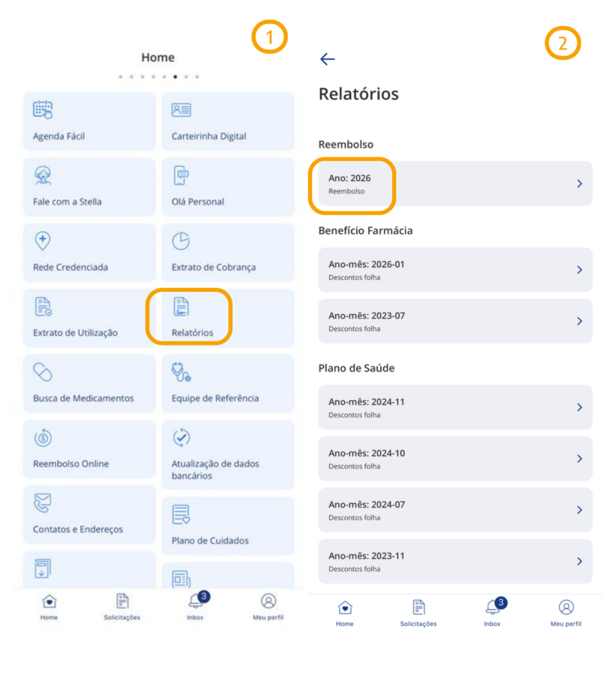Screen dimensions: 616x684
Task: Expand the Ano-mês: 2026-01 report chevron
Action: click(579, 270)
